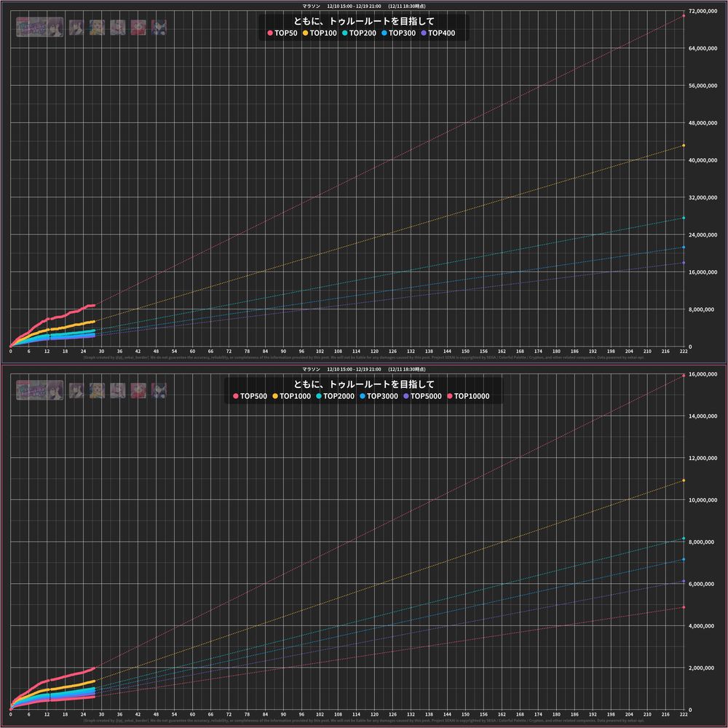This screenshot has width=728, height=728.
Task: Click the teal TOP2000 forecast endpoint marker
Action: (x=684, y=539)
